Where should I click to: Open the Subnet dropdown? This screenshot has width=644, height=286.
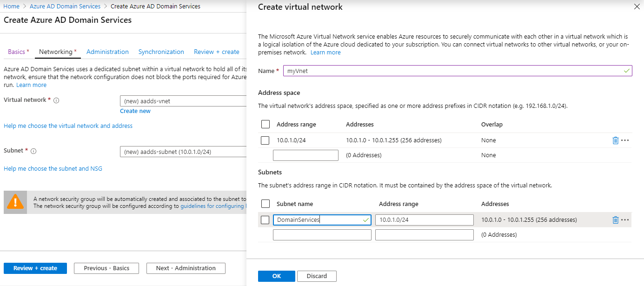[183, 152]
